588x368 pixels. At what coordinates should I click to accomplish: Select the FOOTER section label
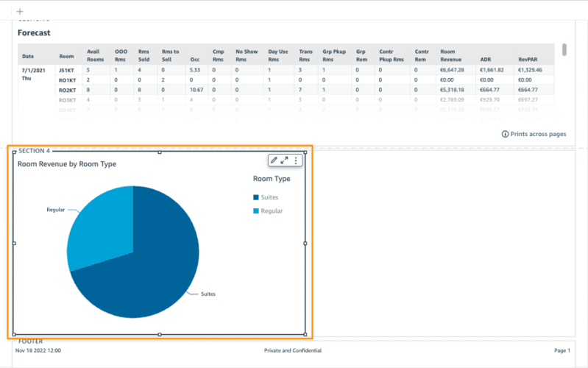click(x=31, y=342)
